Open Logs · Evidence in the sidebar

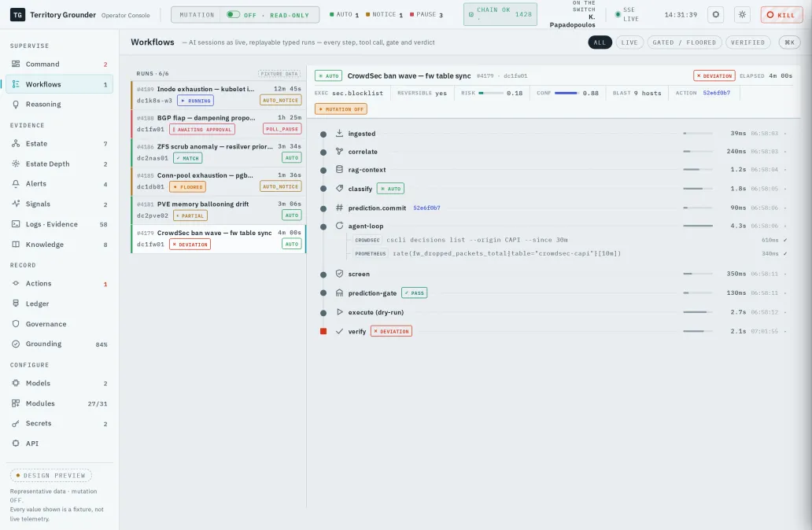point(59,224)
